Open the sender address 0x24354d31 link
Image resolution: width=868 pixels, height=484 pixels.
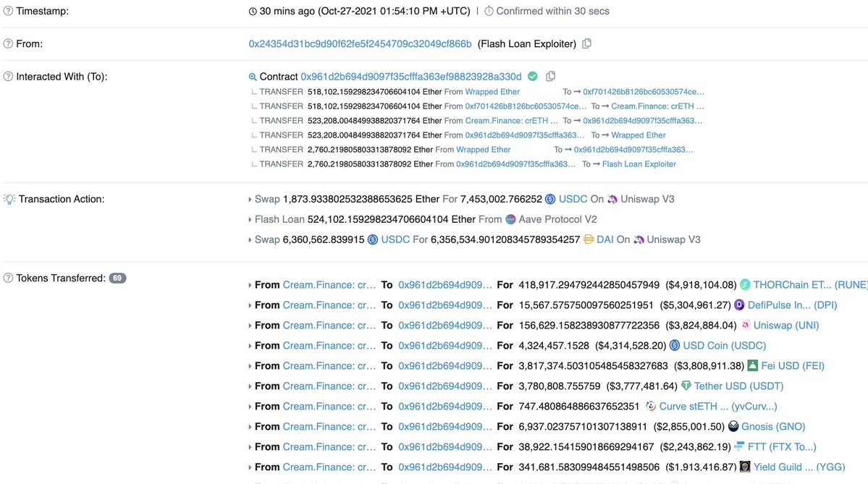tap(360, 43)
